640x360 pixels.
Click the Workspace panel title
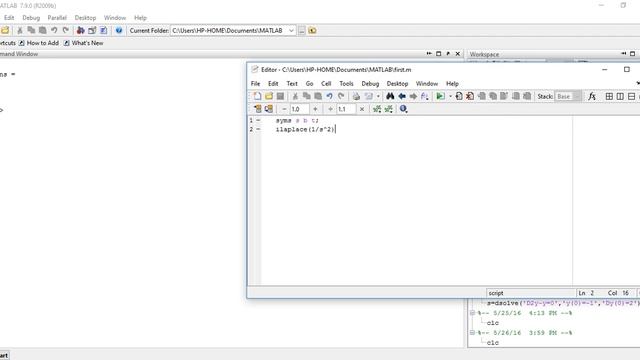[x=484, y=54]
